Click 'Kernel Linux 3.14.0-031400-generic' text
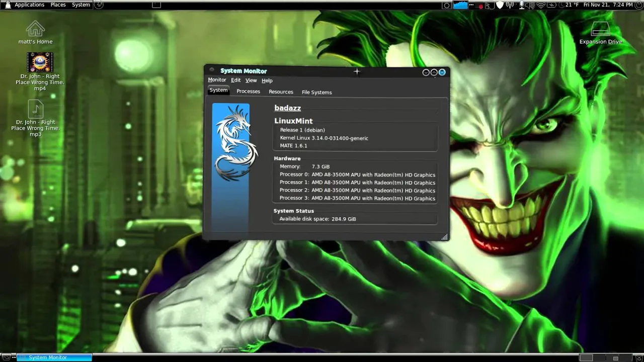The image size is (644, 362). click(x=324, y=138)
